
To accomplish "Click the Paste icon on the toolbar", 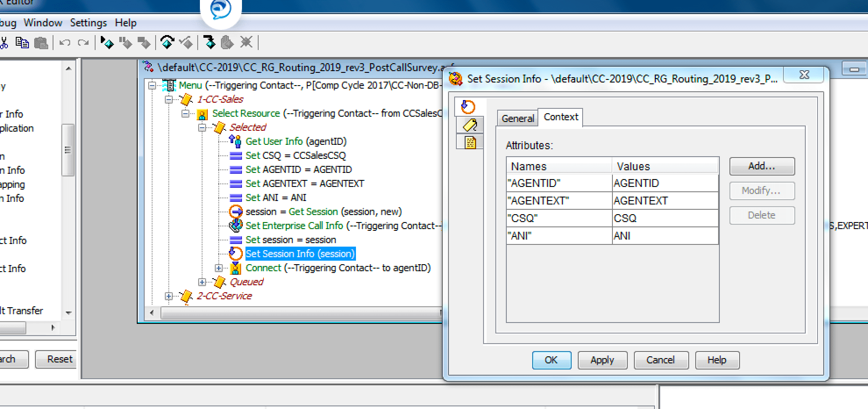I will (41, 43).
